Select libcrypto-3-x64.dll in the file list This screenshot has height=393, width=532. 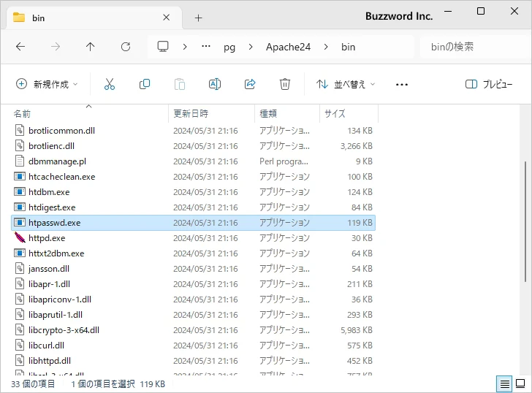point(64,330)
